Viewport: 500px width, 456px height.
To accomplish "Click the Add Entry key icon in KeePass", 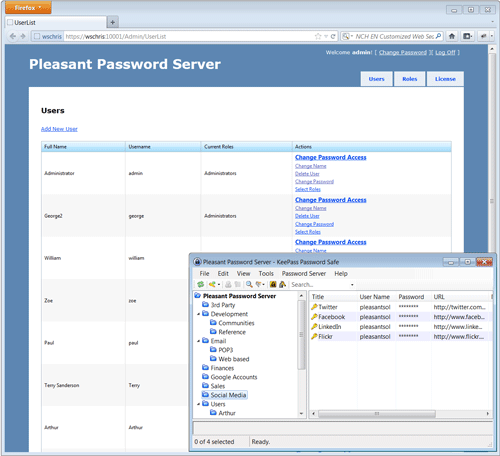I will (x=212, y=284).
